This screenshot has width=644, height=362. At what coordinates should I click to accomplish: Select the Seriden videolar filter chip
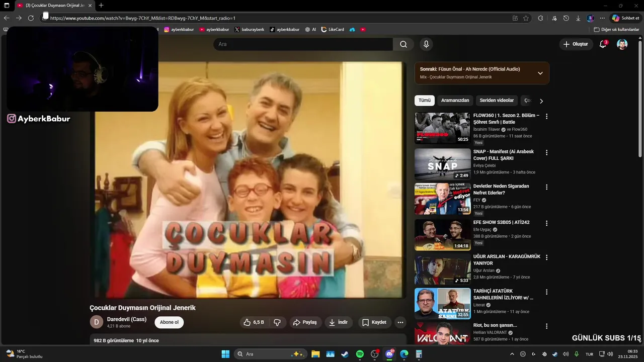click(x=497, y=101)
